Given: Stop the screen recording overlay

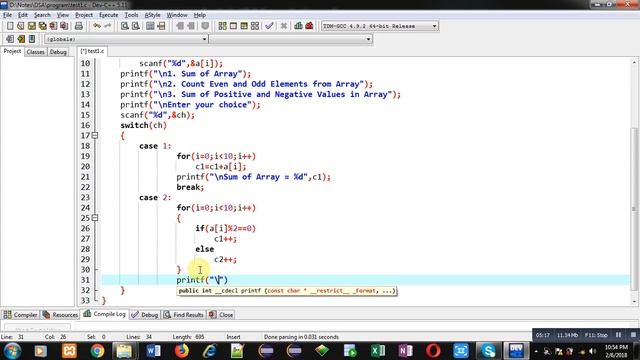Looking at the screenshot, I should click(633, 335).
